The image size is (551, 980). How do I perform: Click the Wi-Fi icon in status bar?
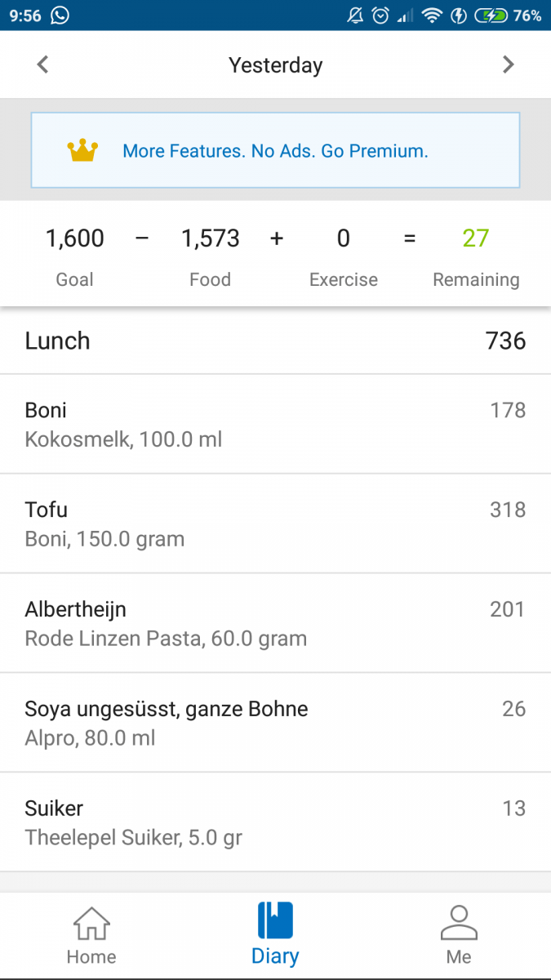tap(431, 14)
